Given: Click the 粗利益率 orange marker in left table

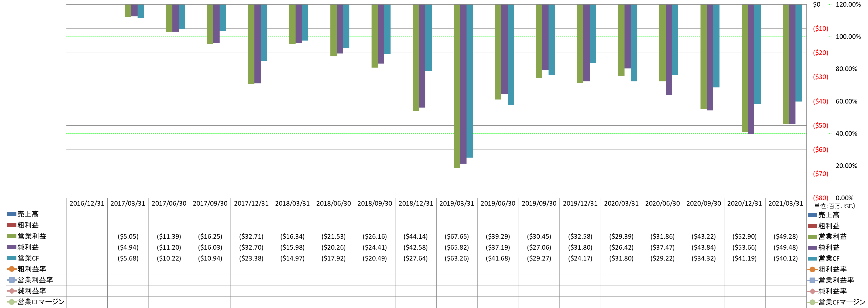Looking at the screenshot, I should (12, 269).
